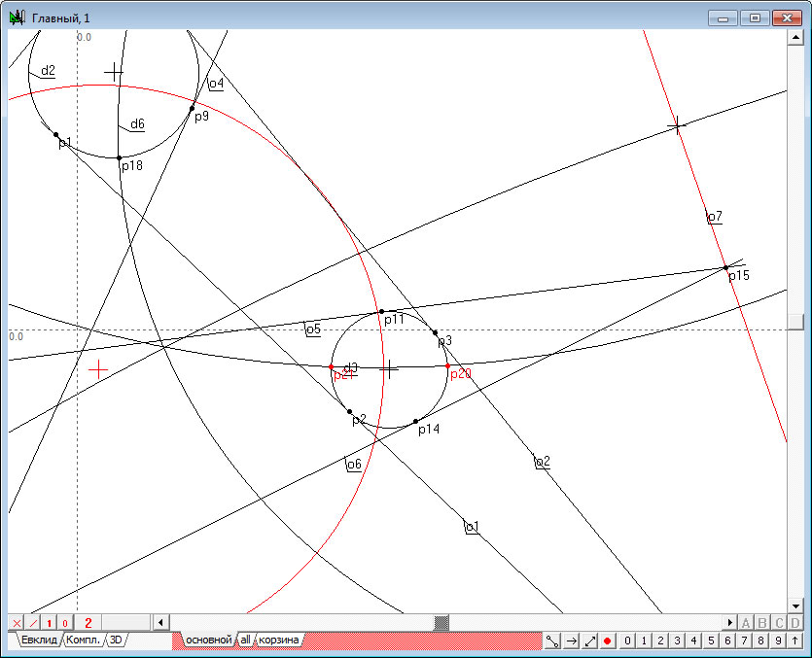Click the point label p18
The height and width of the screenshot is (658, 812).
pyautogui.click(x=132, y=165)
